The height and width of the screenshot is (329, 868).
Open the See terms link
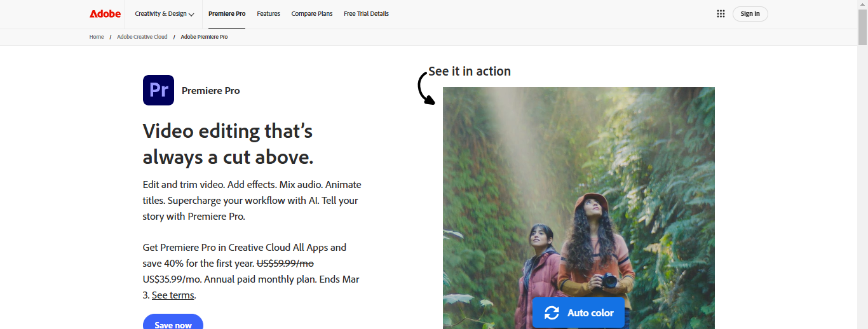[x=173, y=295]
